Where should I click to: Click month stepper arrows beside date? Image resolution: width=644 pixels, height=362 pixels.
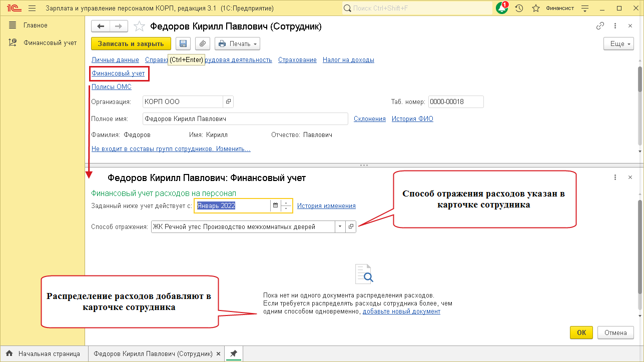click(286, 205)
